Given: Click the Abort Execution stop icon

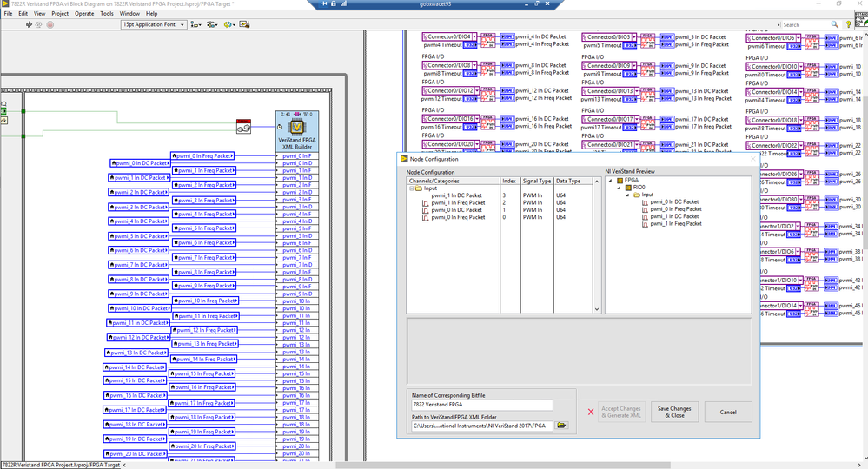Looking at the screenshot, I should [x=50, y=24].
